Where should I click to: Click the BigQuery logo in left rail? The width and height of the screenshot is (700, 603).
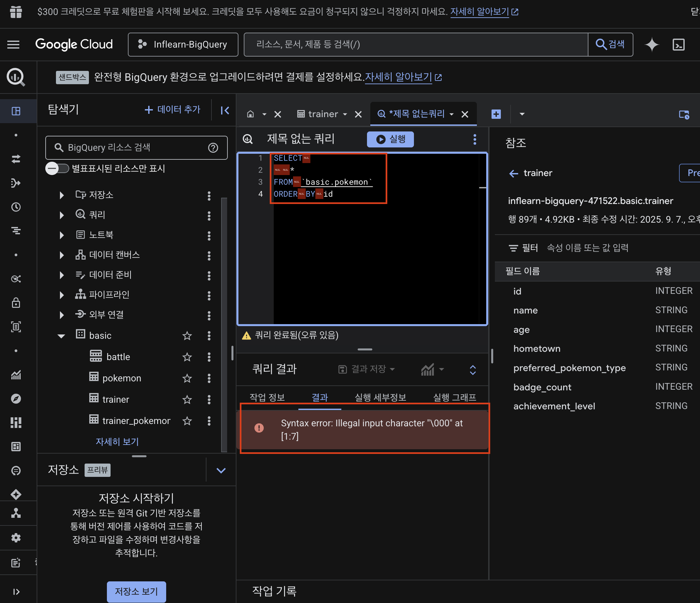(x=16, y=77)
